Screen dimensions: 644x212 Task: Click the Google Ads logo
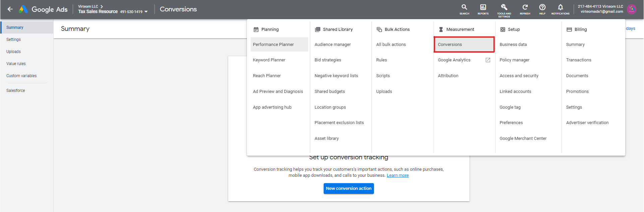23,9
